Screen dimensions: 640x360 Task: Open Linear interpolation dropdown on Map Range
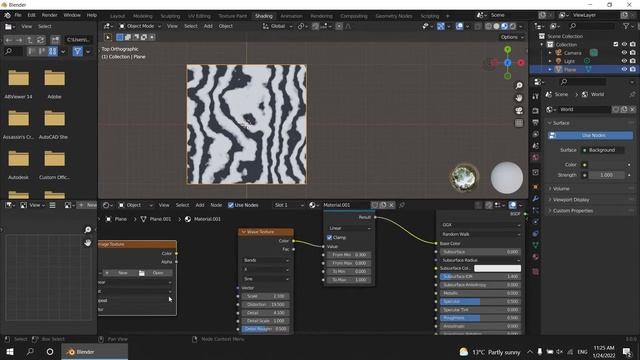coord(349,228)
